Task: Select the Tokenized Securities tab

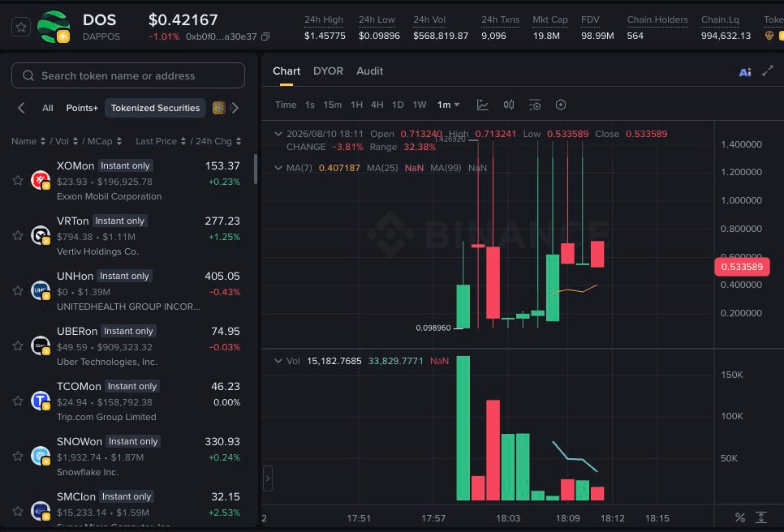Action: pos(155,108)
